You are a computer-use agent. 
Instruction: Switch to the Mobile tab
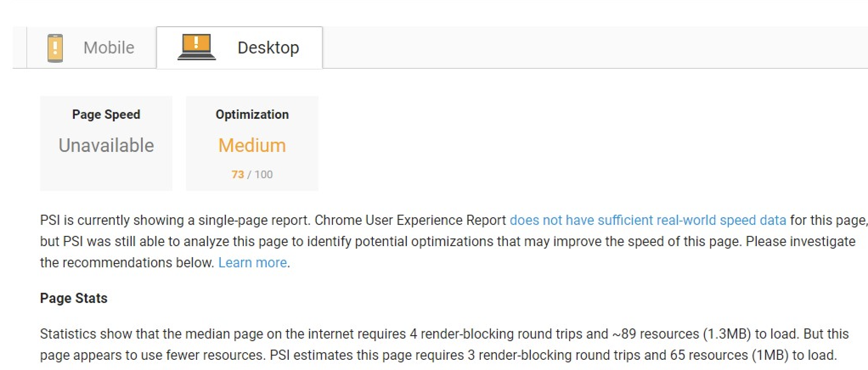91,48
